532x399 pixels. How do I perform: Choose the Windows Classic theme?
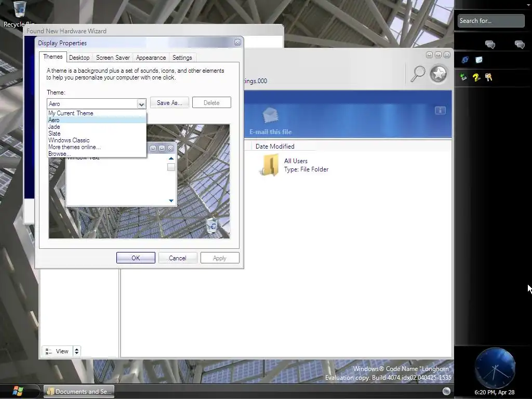97,140
